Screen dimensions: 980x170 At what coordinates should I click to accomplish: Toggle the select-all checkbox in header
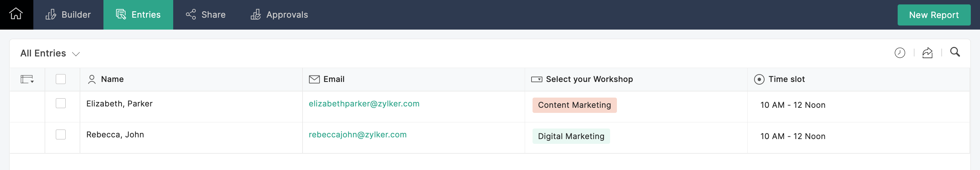point(61,79)
